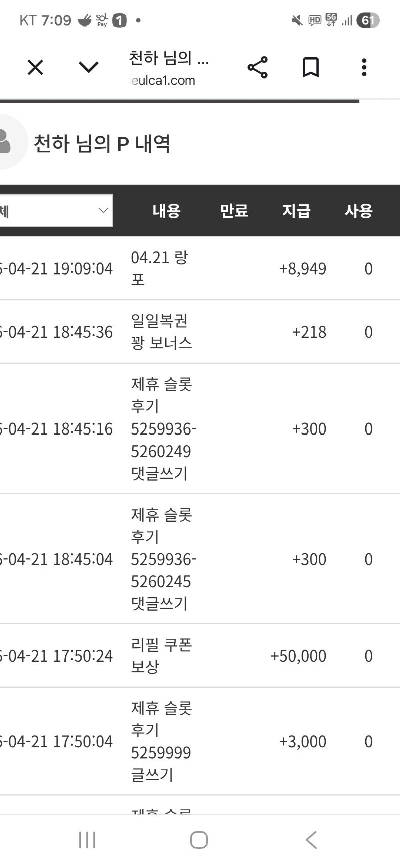Select the 지급 column header
The image size is (400, 868).
pyautogui.click(x=296, y=211)
